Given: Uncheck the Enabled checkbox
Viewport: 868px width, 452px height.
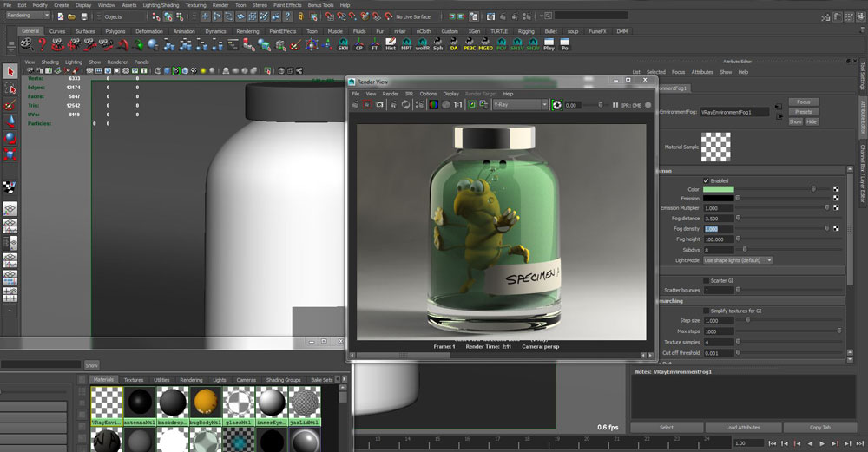Looking at the screenshot, I should click(706, 181).
